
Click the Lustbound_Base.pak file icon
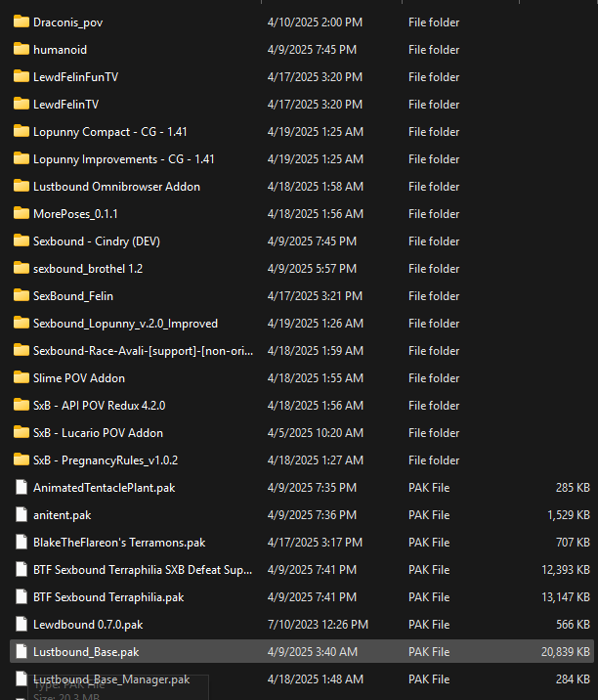click(x=21, y=652)
